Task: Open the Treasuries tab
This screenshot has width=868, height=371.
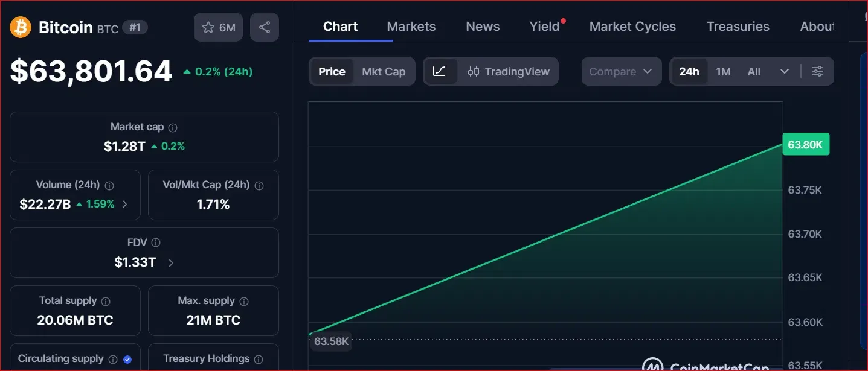Action: pyautogui.click(x=738, y=27)
